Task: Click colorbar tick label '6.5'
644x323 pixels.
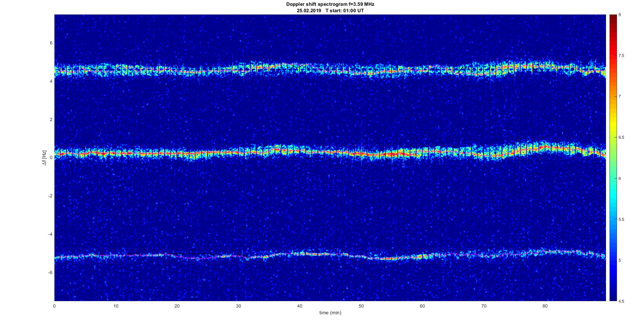Action: click(621, 138)
